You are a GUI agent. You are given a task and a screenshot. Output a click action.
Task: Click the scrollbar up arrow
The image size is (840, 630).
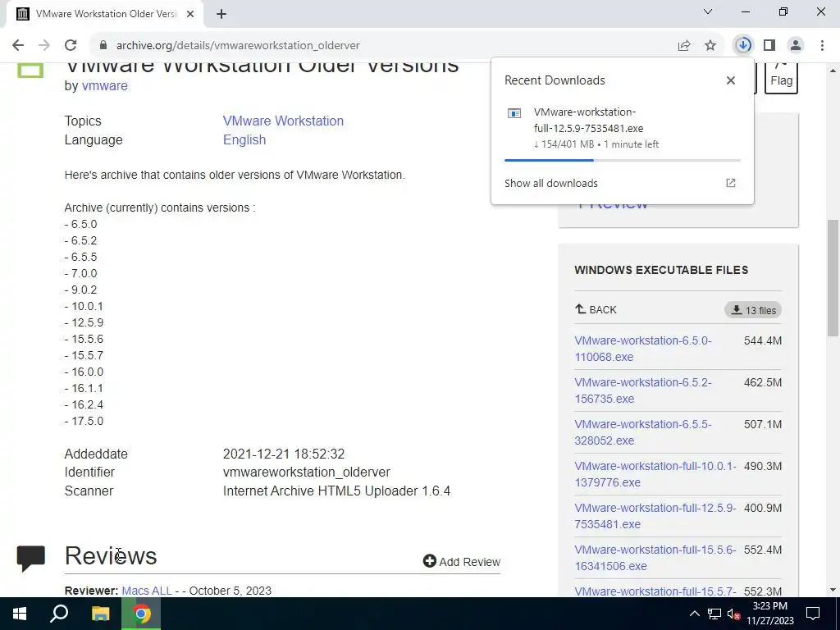click(833, 71)
